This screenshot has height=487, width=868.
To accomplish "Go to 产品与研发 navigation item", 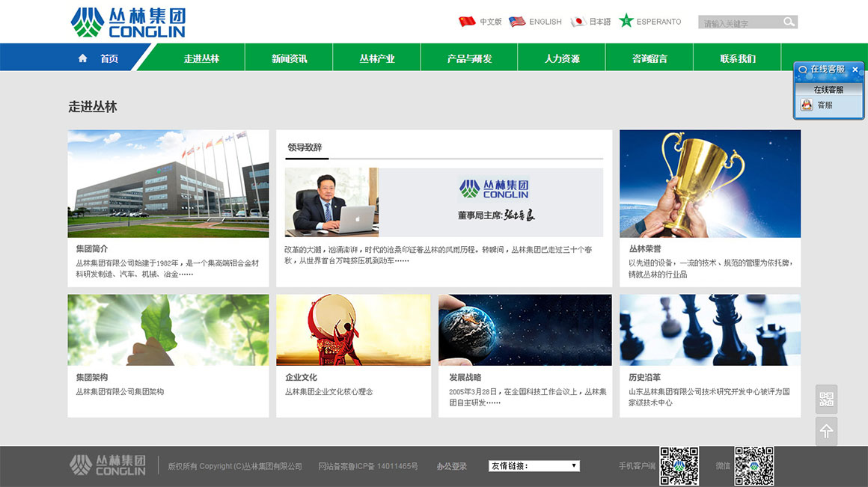I will point(469,58).
